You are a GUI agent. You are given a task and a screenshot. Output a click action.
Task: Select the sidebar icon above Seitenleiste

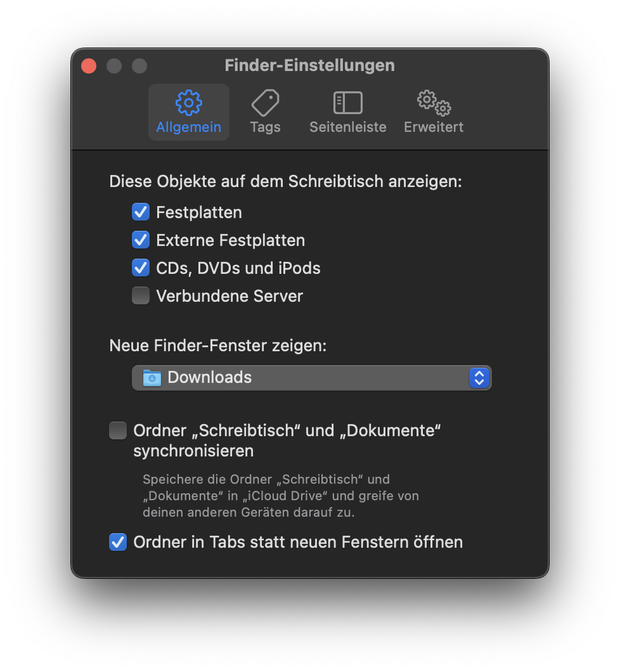[347, 101]
